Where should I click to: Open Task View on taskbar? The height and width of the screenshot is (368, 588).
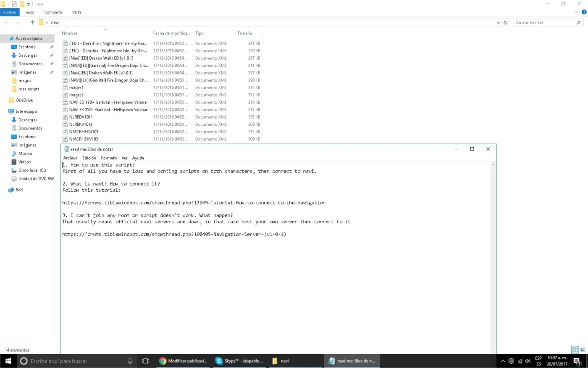click(145, 361)
